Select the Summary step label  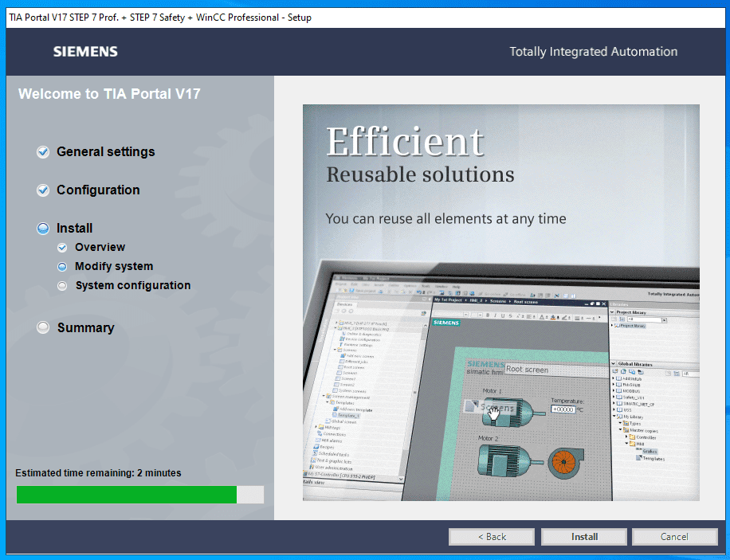coord(85,327)
